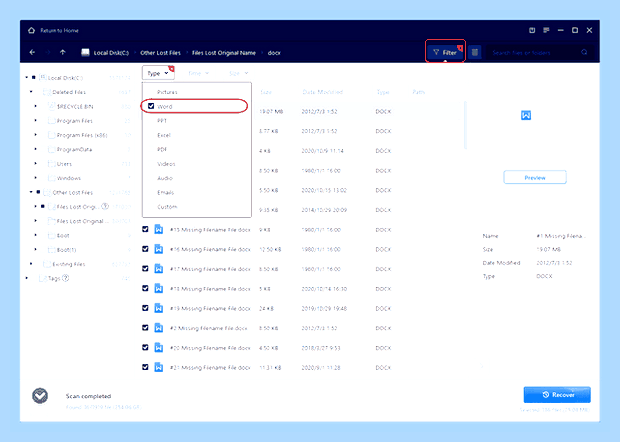This screenshot has height=442, width=620.
Task: Click the search magnifier icon
Action: [584, 52]
